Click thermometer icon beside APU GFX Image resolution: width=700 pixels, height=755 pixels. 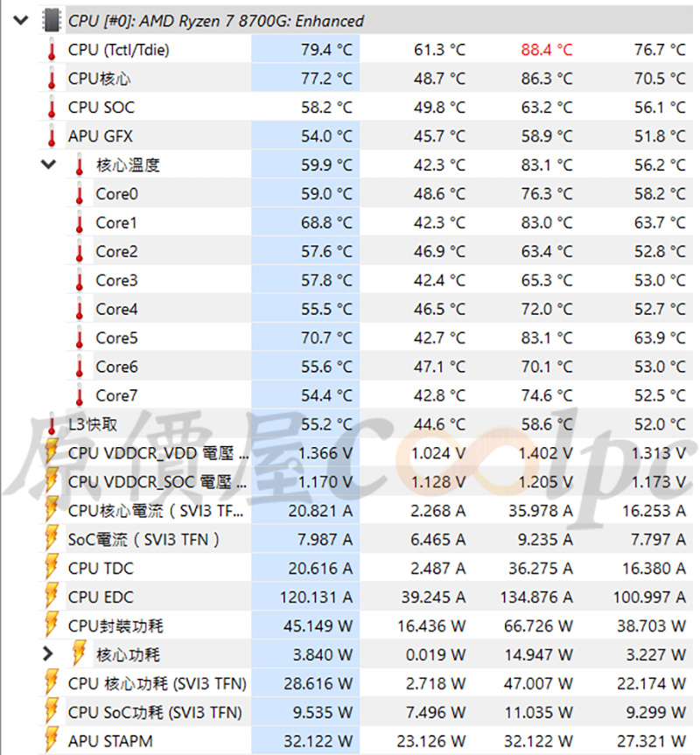point(52,136)
